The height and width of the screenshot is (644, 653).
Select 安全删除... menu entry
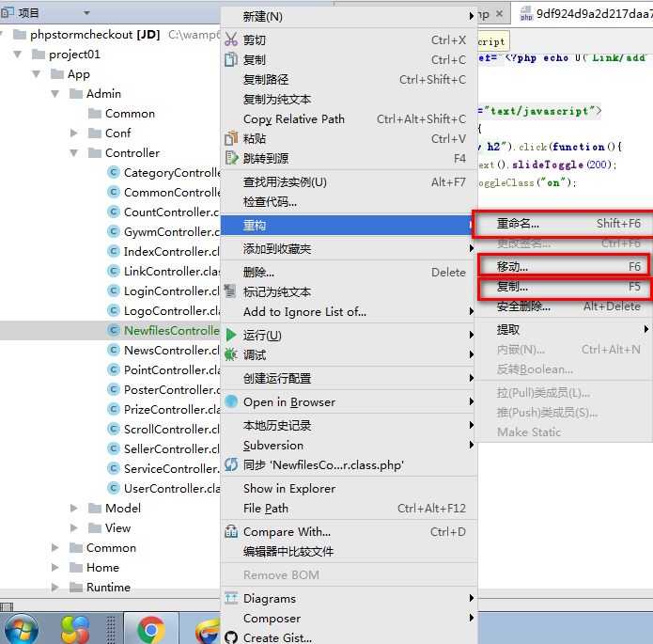tap(563, 306)
